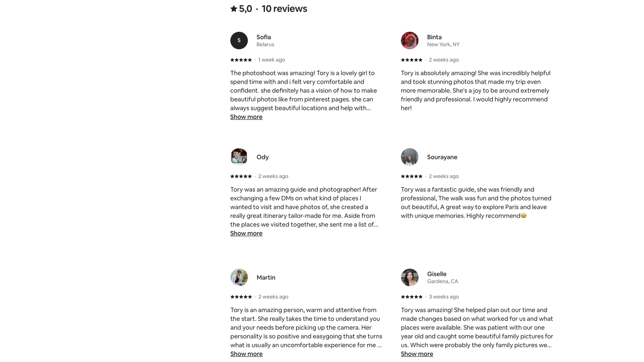Click the name Sofia
644x362 pixels.
(263, 37)
